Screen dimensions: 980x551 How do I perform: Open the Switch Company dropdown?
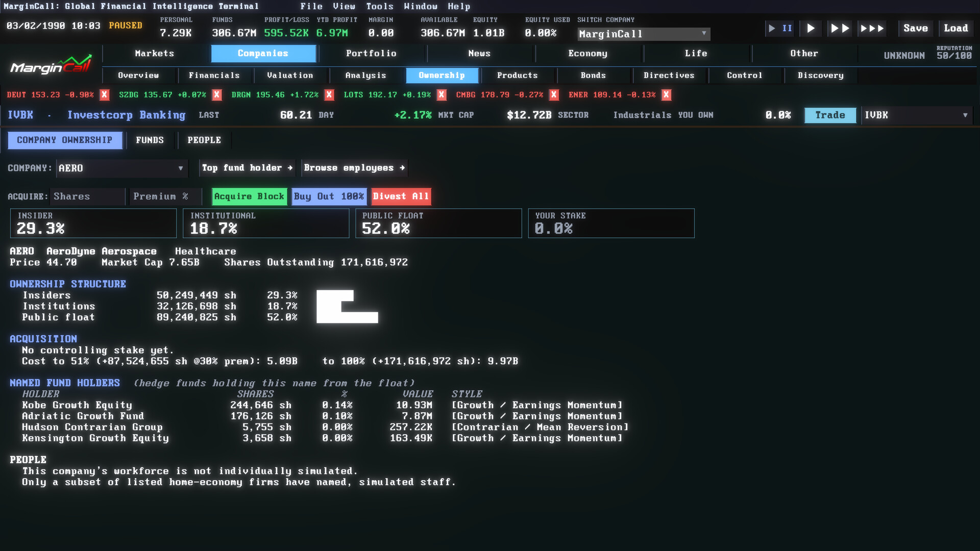pyautogui.click(x=644, y=34)
